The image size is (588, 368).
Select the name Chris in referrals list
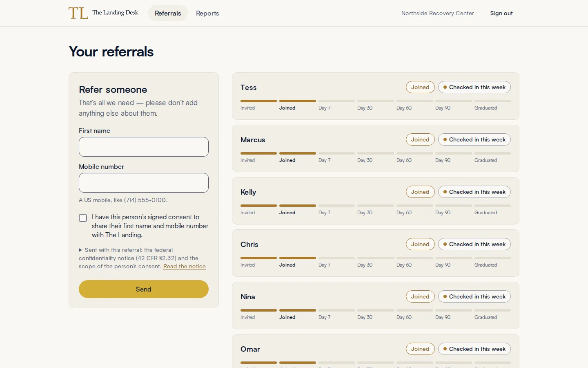click(249, 245)
